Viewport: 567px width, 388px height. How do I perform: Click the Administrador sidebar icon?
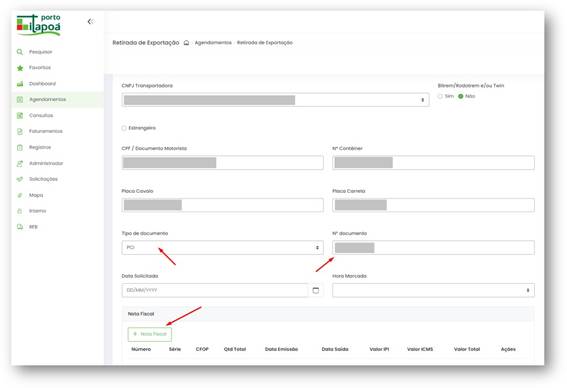click(x=20, y=164)
